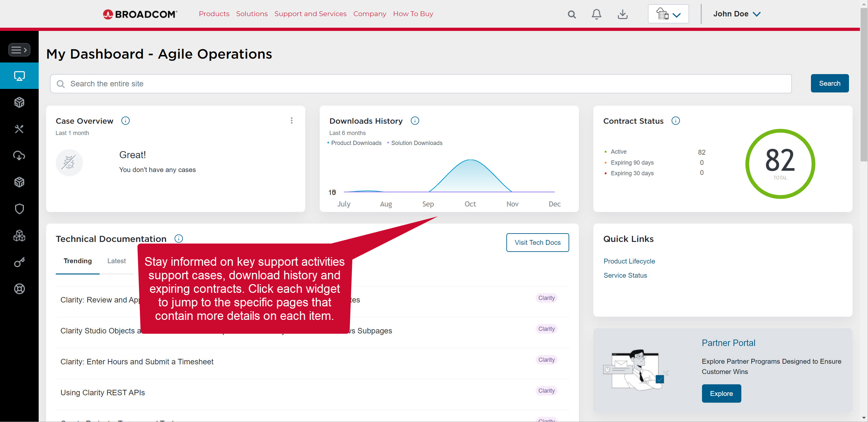Viewport: 868px width, 422px height.
Task: Open the Product Lifecycle quick link
Action: tap(629, 261)
